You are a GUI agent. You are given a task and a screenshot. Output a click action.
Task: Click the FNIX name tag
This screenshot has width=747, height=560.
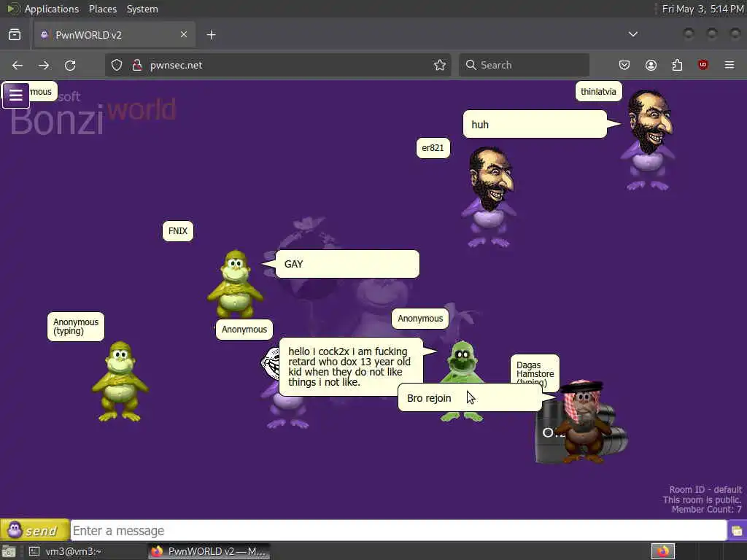pyautogui.click(x=178, y=231)
